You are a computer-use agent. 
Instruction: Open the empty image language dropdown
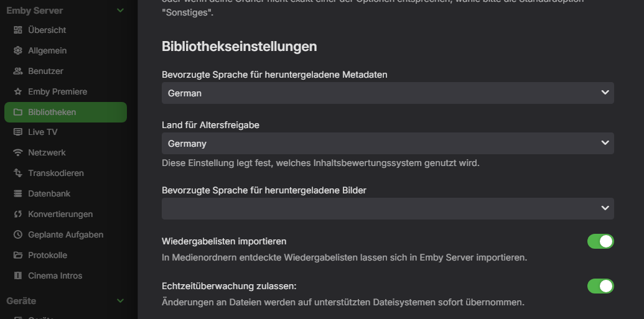tap(388, 208)
